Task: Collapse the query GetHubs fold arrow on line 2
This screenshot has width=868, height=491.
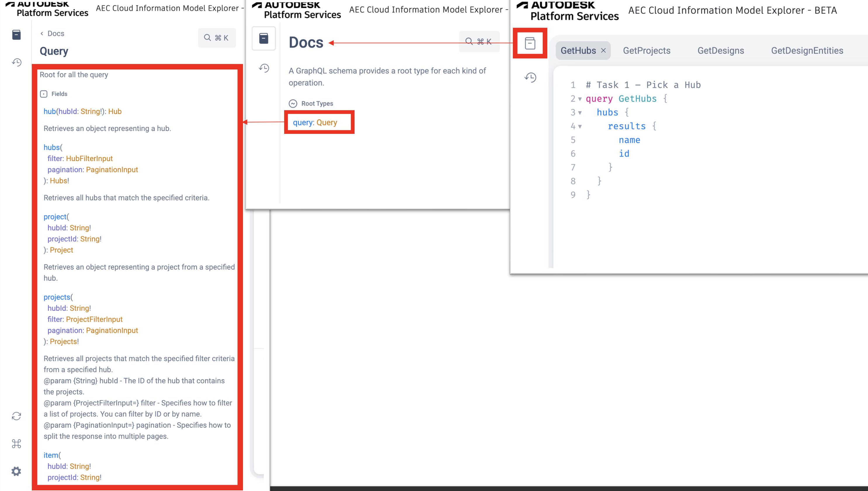Action: [580, 99]
